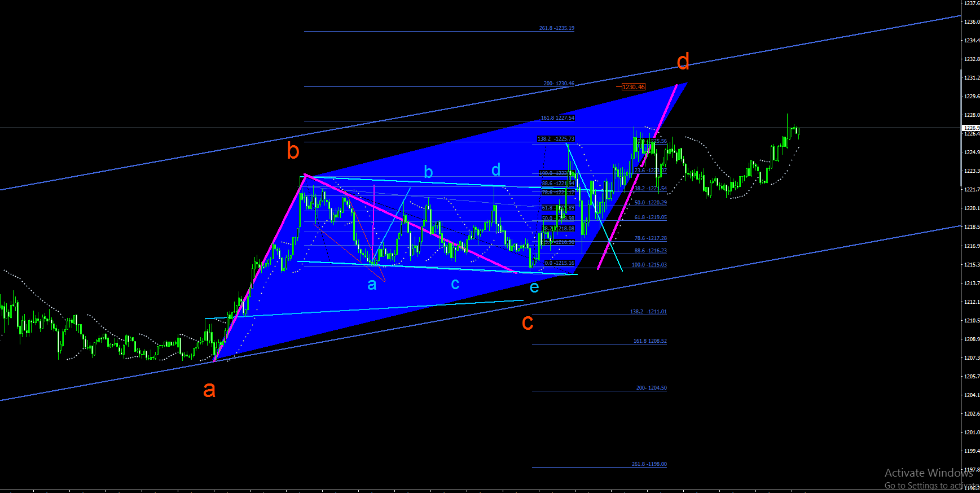Click 1232.8 on the price scale

pos(972,59)
